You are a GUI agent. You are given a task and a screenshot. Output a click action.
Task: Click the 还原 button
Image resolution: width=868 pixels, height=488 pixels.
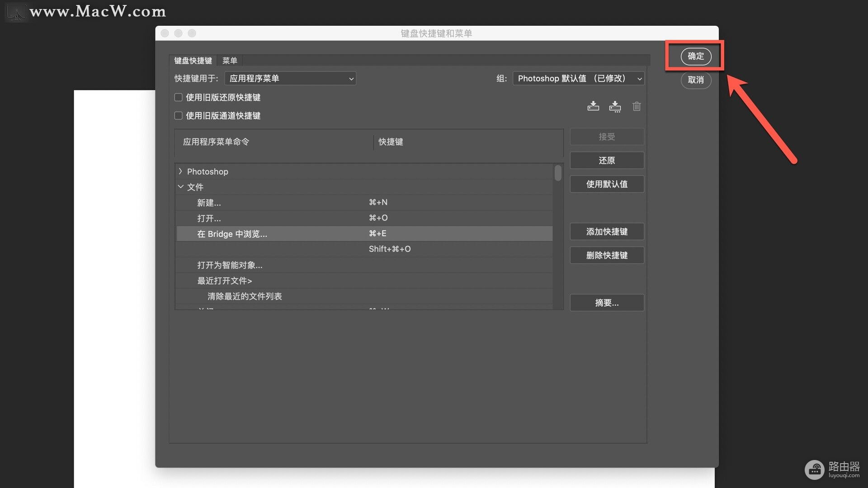[x=607, y=160]
